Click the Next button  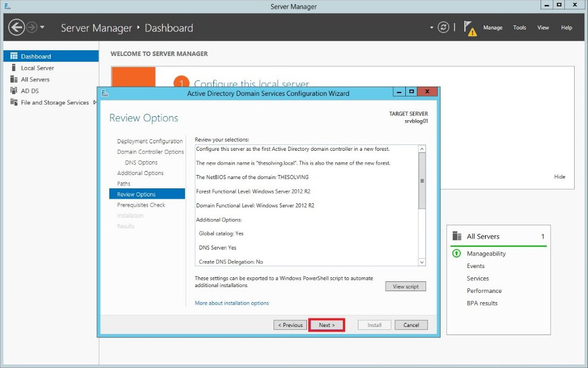(327, 325)
